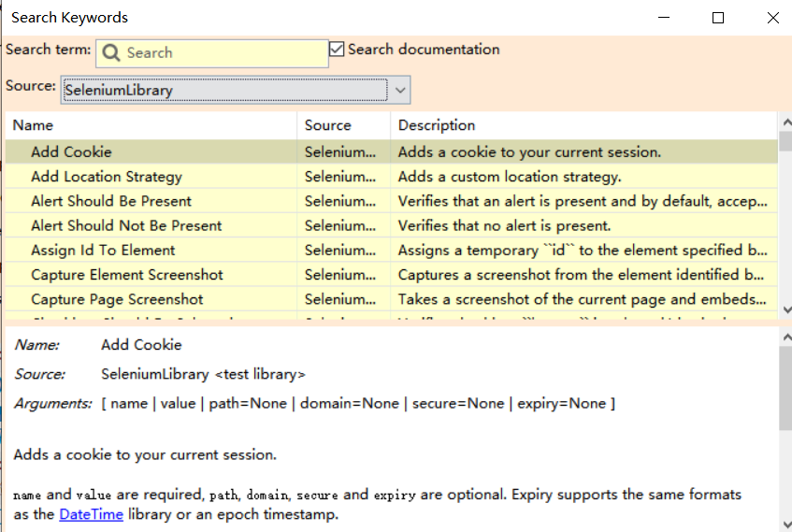This screenshot has width=792, height=532.
Task: Sort by the Name column header
Action: click(151, 125)
